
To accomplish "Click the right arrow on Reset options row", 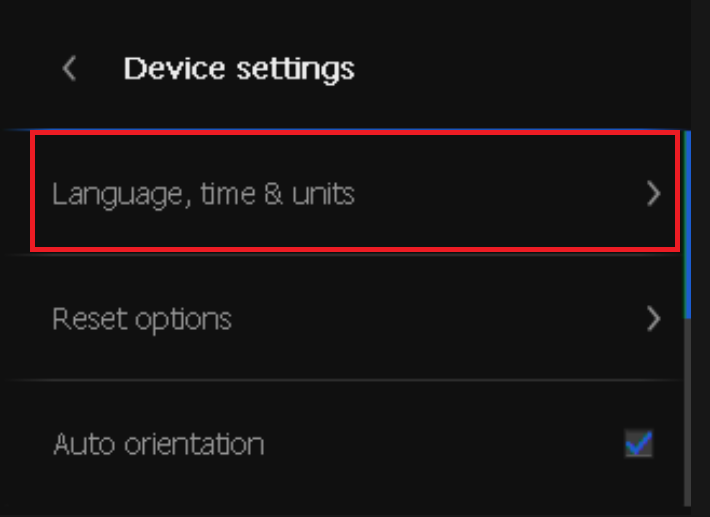I will 653,319.
